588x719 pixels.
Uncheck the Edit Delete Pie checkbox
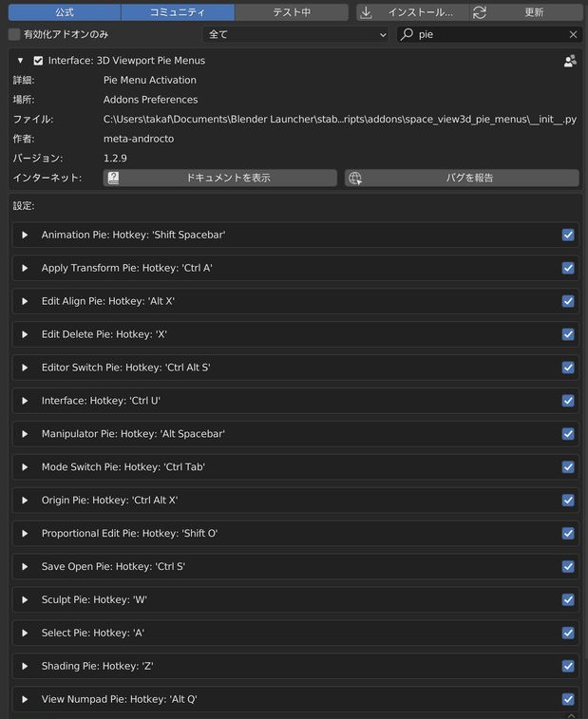(568, 334)
